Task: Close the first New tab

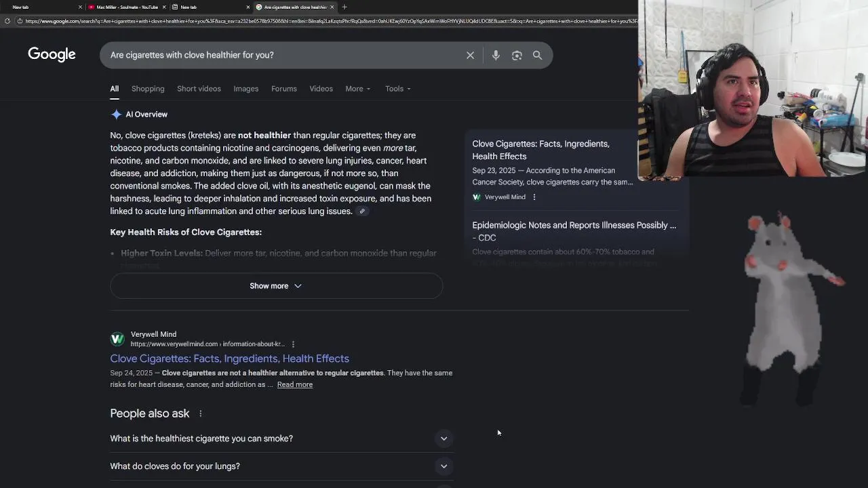Action: pyautogui.click(x=80, y=7)
